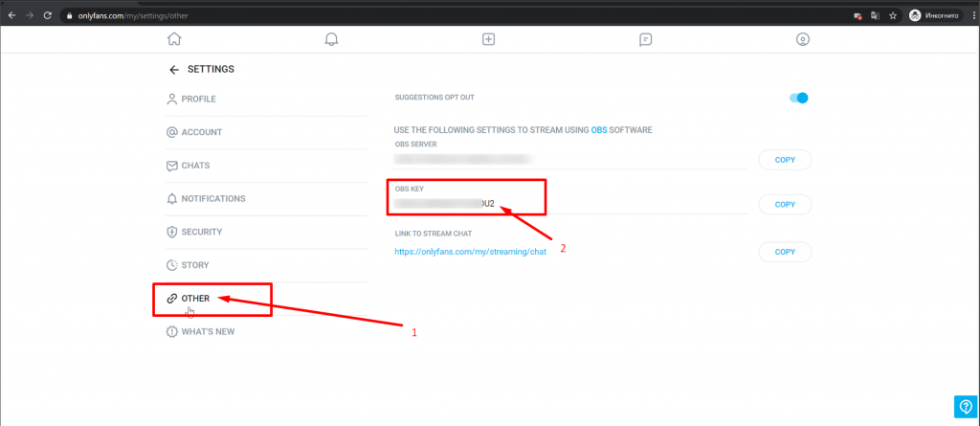Image resolution: width=980 pixels, height=426 pixels.
Task: Click the new post plus icon
Action: pos(489,39)
